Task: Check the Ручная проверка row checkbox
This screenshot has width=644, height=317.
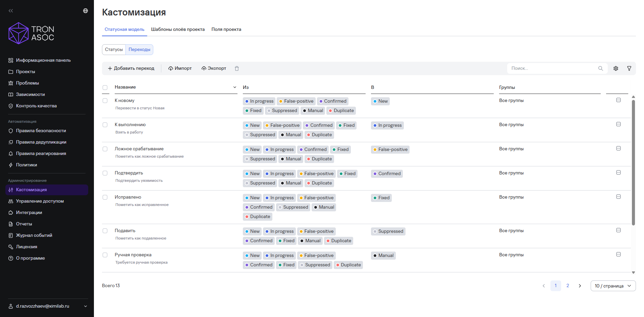Action: [105, 255]
